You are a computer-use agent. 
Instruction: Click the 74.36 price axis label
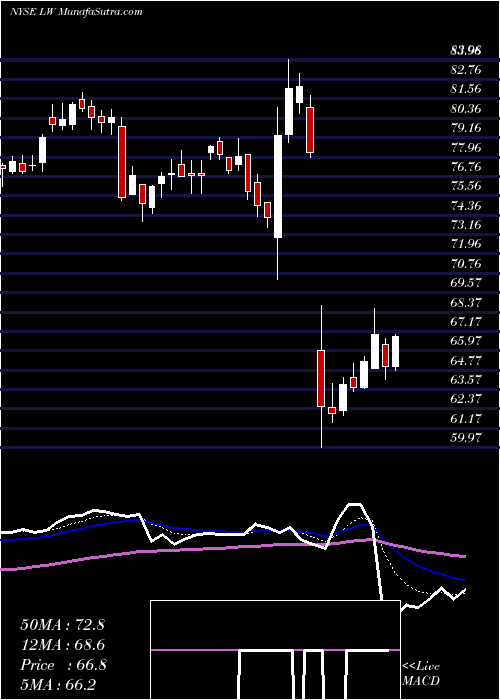(x=466, y=205)
